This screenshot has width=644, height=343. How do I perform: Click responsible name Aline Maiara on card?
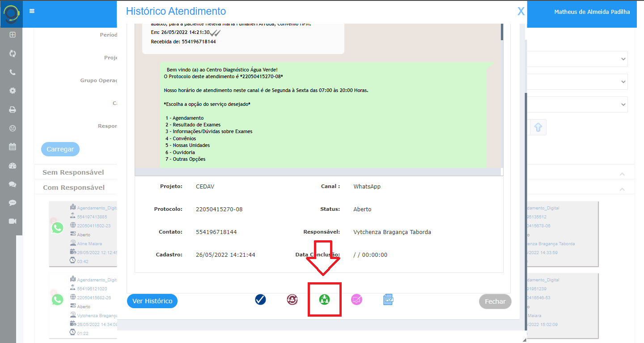[x=89, y=243]
